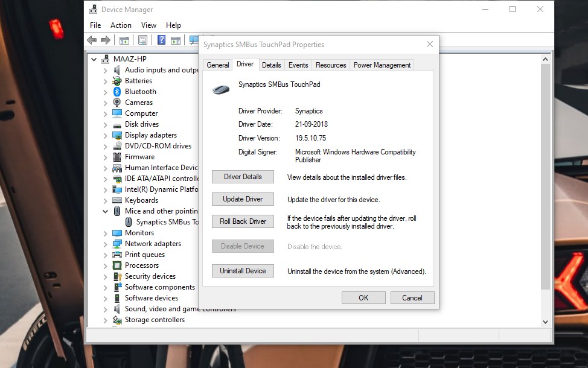Select the Human Interface Devices entry
The image size is (588, 368).
(x=161, y=168)
